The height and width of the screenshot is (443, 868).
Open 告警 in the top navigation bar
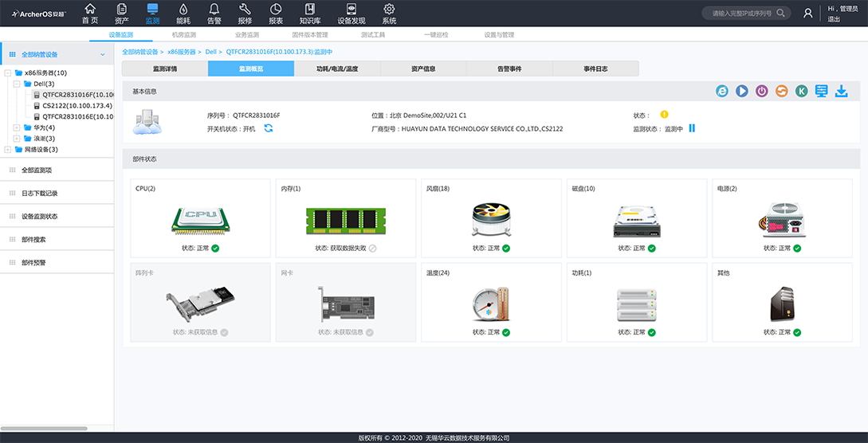click(214, 14)
